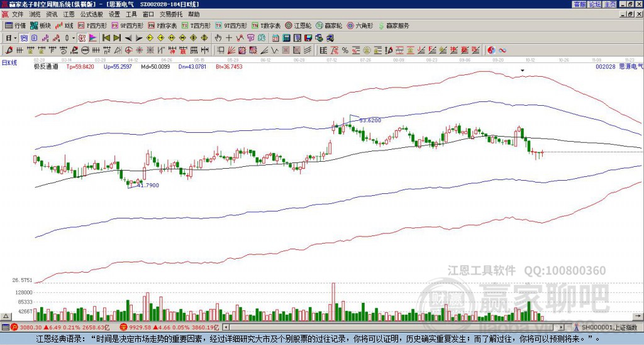644x345 pixels.
Task: Switch to K线 chart view
Action: pyautogui.click(x=64, y=25)
